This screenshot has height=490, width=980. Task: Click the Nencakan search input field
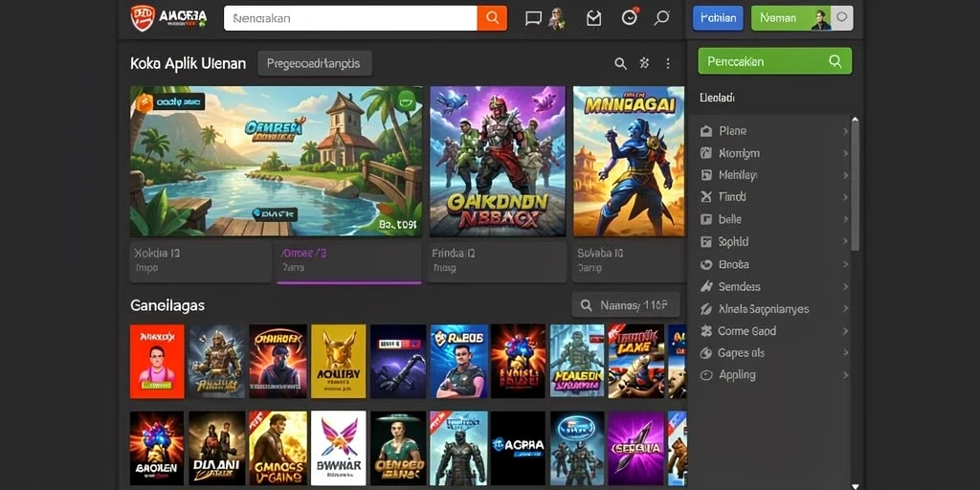click(350, 18)
